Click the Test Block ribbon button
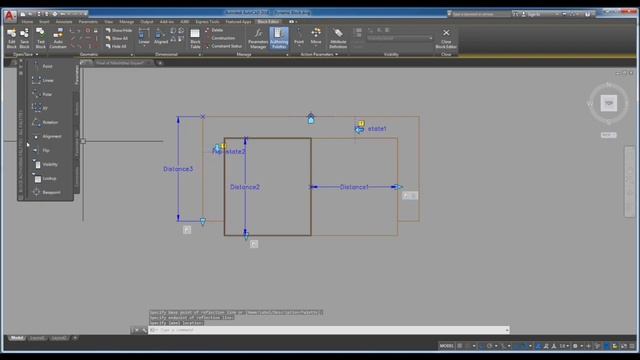This screenshot has height=360, width=640. (40, 38)
